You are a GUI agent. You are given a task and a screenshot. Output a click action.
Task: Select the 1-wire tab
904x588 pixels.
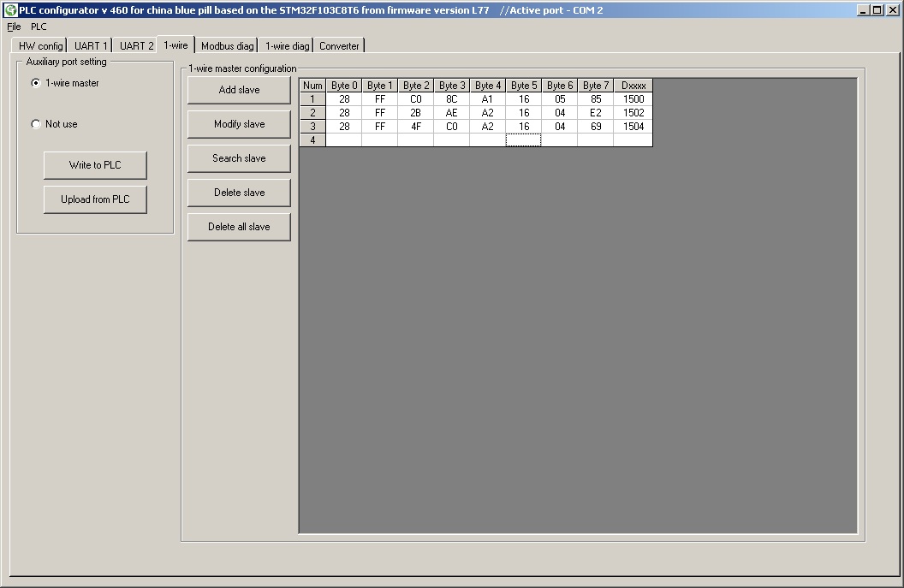175,45
